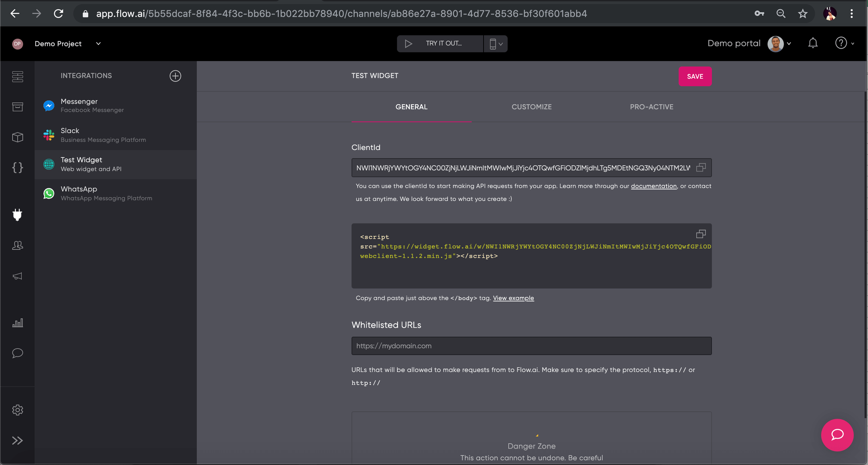Go back in browser history
Viewport: 868px width, 465px height.
(x=15, y=13)
